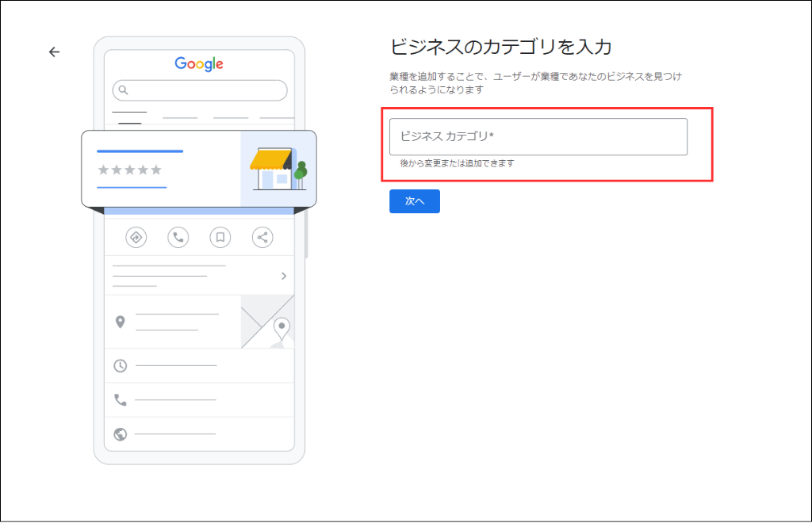812x523 pixels.
Task: Tap the call icon in the action row
Action: [178, 237]
